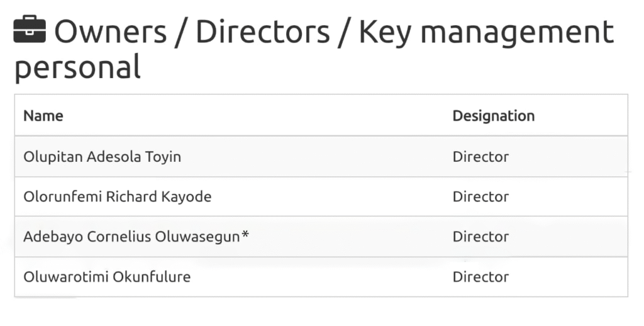Image resolution: width=644 pixels, height=326 pixels.
Task: Click the word Kayode in the second row
Action: click(x=186, y=196)
